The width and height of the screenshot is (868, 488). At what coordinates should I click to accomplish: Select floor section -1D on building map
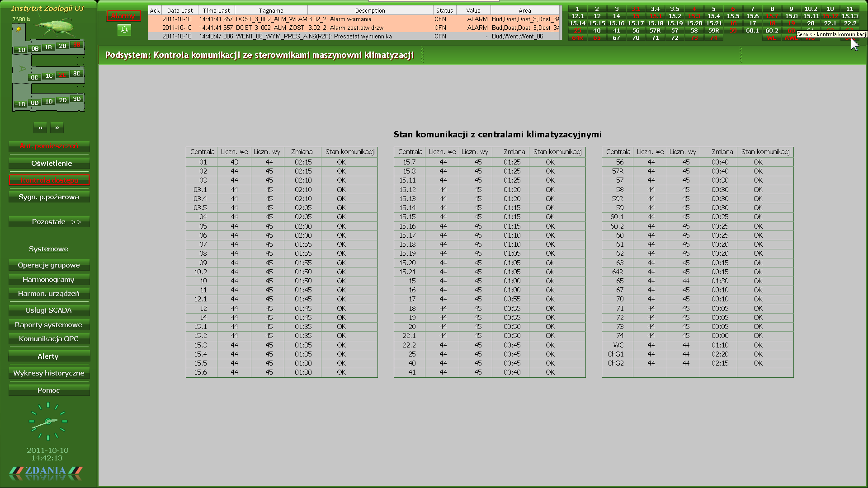(20, 104)
